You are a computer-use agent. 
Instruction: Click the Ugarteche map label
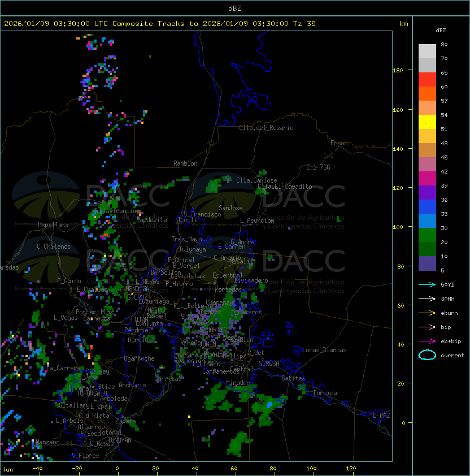point(140,358)
